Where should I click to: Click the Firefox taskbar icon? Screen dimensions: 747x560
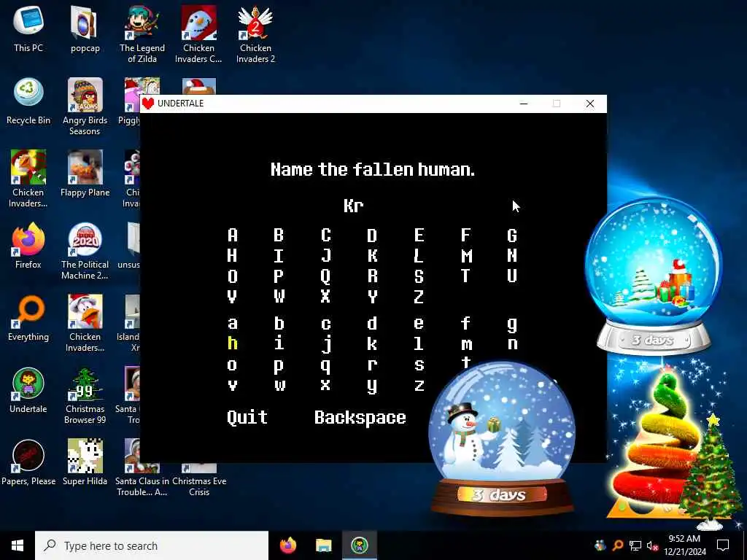pos(287,545)
